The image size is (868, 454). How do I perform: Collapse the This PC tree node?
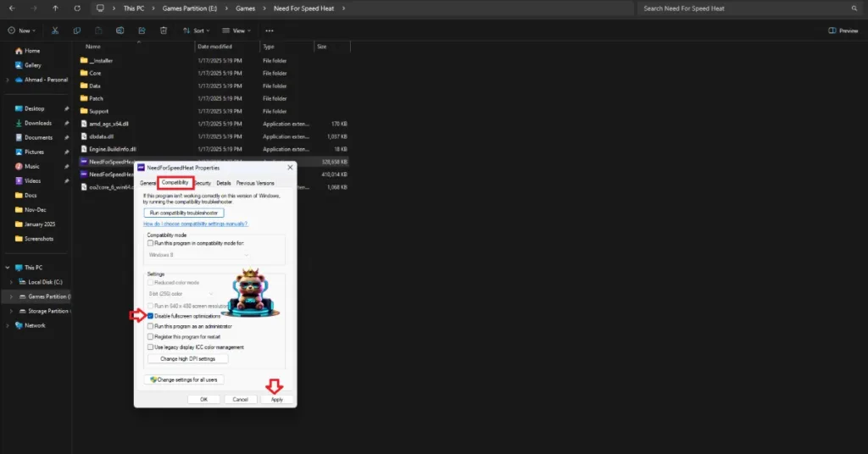click(x=7, y=267)
